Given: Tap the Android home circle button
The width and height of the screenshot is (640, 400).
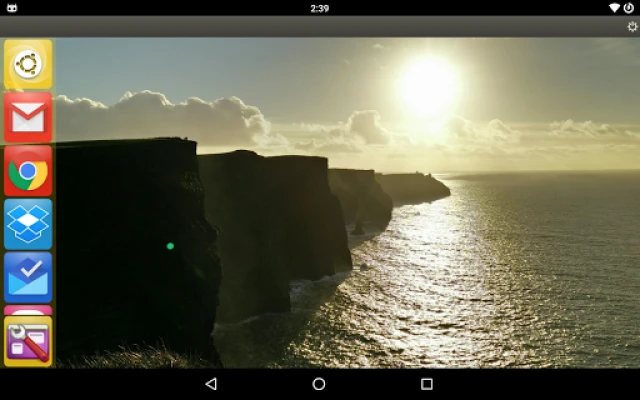Looking at the screenshot, I should [x=319, y=384].
